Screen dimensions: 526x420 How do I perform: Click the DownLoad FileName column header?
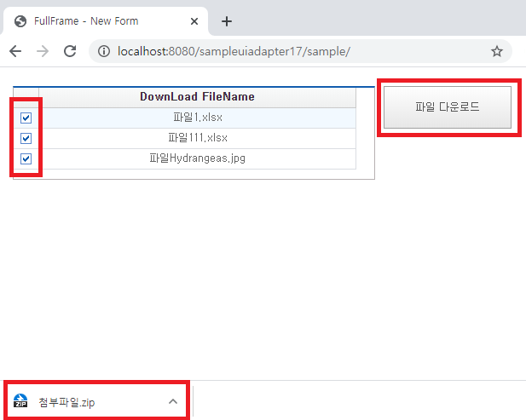click(x=197, y=97)
